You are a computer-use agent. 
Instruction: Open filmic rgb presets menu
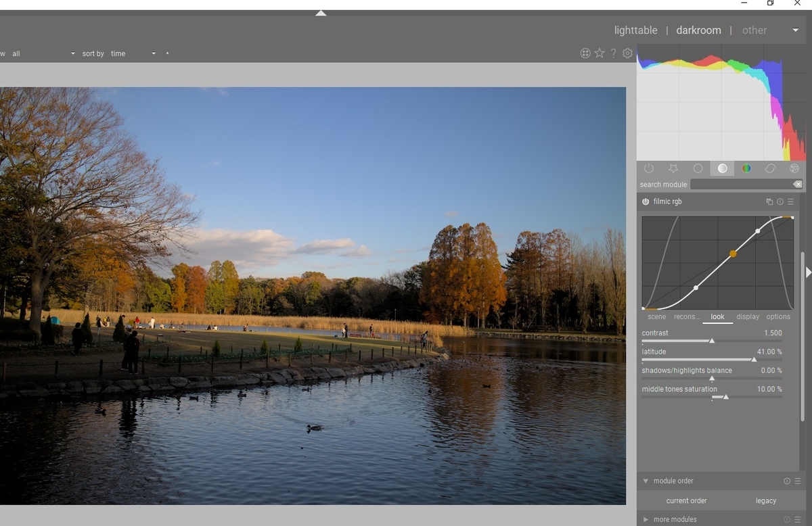pyautogui.click(x=790, y=201)
